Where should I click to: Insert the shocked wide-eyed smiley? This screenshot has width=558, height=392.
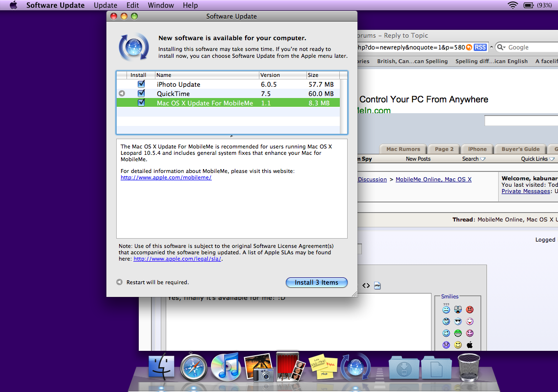[x=458, y=310]
